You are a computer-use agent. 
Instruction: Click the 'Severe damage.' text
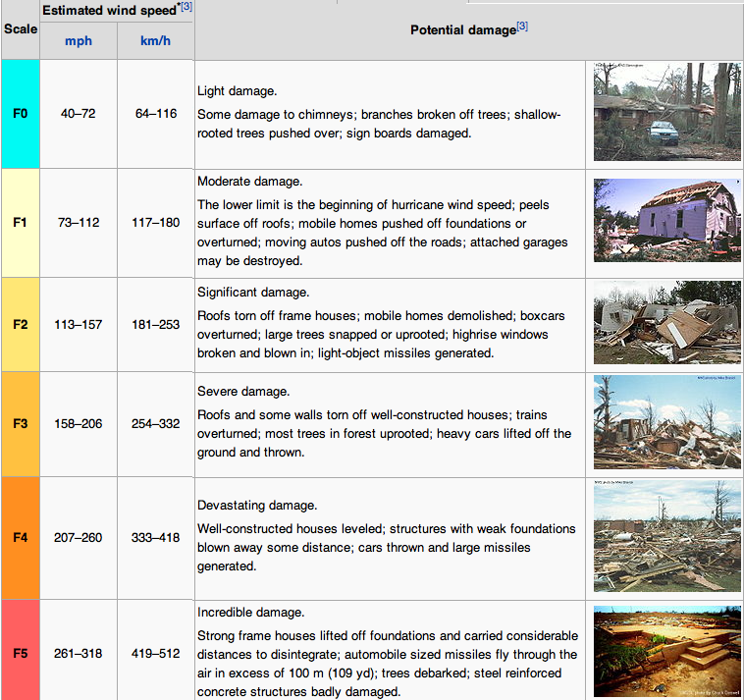click(243, 392)
